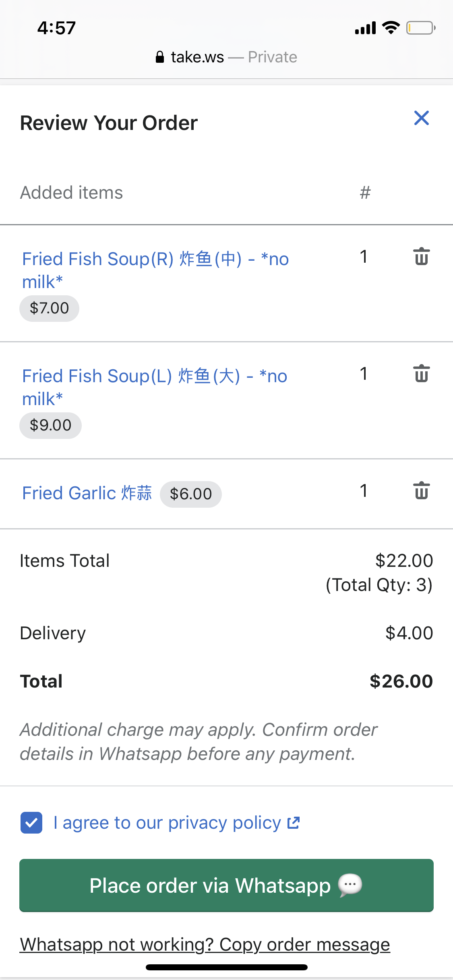453x980 pixels.
Task: Tap the battery indicator in status bar
Action: pyautogui.click(x=420, y=28)
